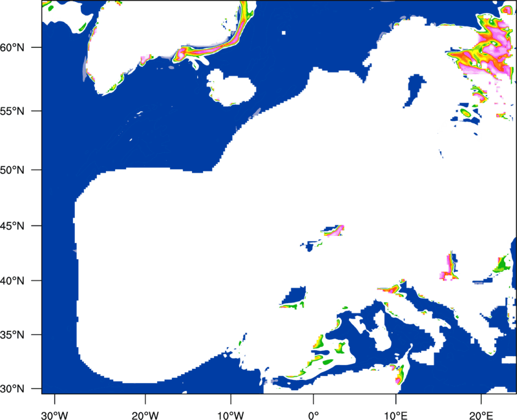The height and width of the screenshot is (420, 517).
Task: Click the 55°N latitude label
Action: pyautogui.click(x=12, y=111)
